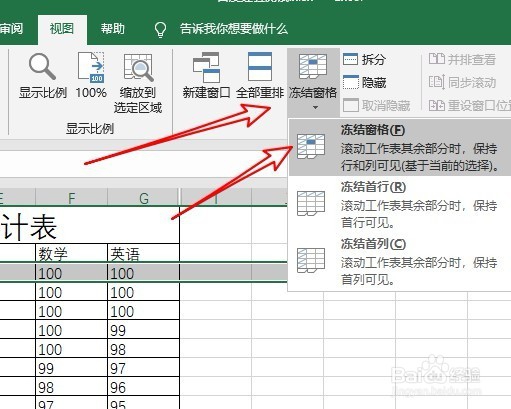This screenshot has width=511, height=409.
Task: Click the 计表 title cell
Action: [90, 226]
